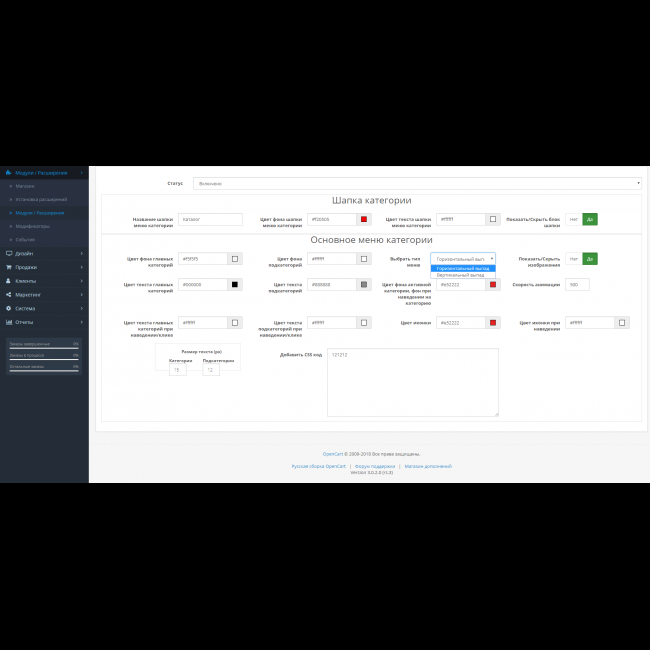Click the chevron arrow in the Дизайн row
Screen dimensions: 650x650
[81, 253]
